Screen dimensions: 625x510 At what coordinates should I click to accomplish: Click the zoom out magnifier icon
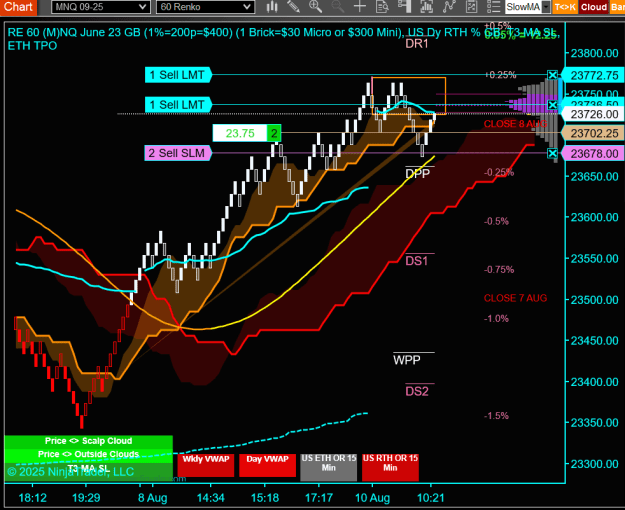(338, 7)
